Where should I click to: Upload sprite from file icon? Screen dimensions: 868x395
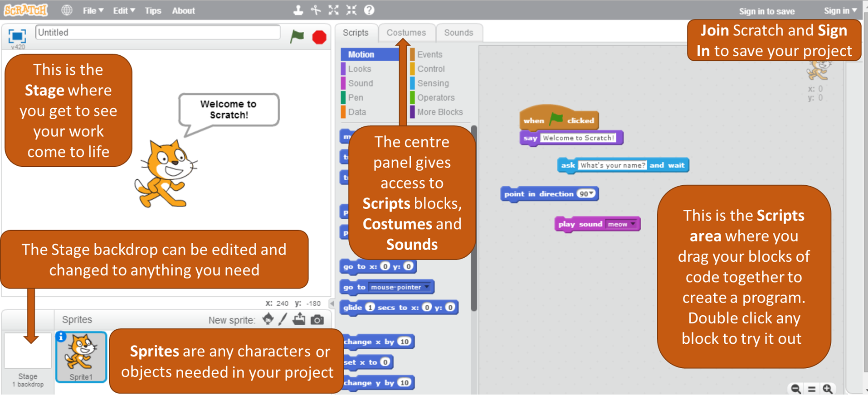tap(299, 320)
